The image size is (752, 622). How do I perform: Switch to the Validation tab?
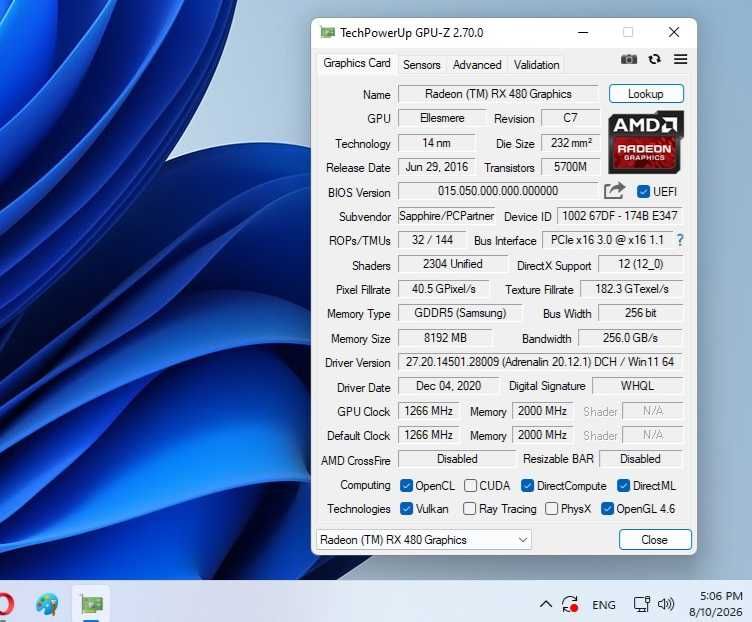[536, 65]
